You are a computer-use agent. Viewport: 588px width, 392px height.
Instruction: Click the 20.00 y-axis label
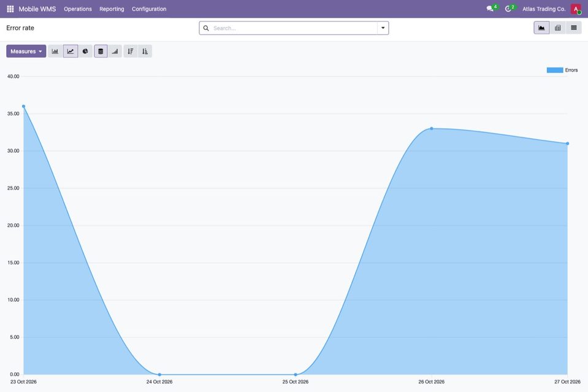pos(13,226)
